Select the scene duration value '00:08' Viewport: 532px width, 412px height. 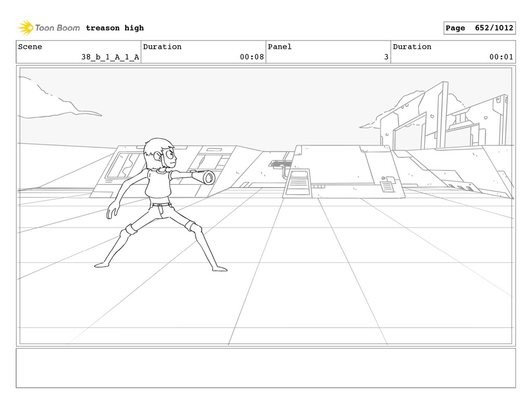[252, 57]
